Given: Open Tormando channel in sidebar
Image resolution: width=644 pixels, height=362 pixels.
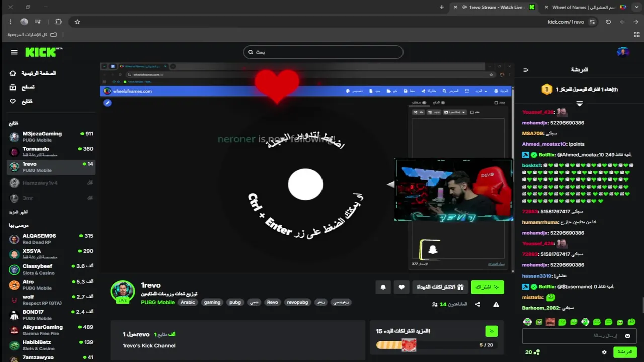Looking at the screenshot, I should coord(50,151).
